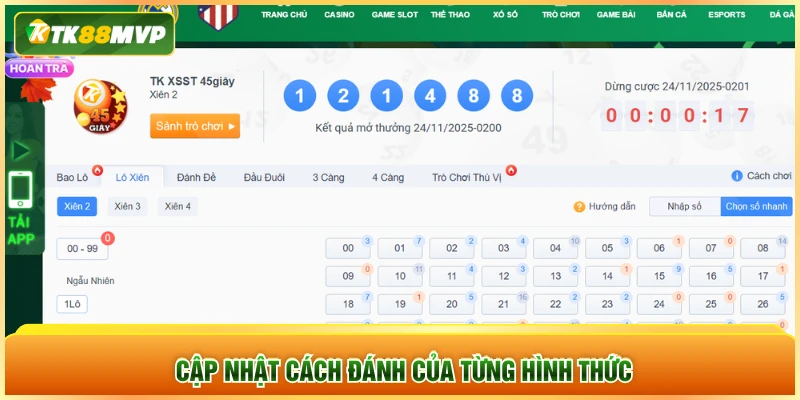Image resolution: width=800 pixels, height=400 pixels.
Task: Click the TK 45 giây game logo
Action: [101, 107]
